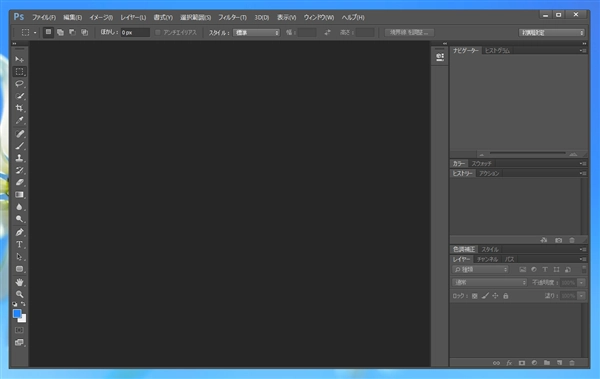Toggle lock image pixels
Screen dimensions: 600x379
(485, 296)
